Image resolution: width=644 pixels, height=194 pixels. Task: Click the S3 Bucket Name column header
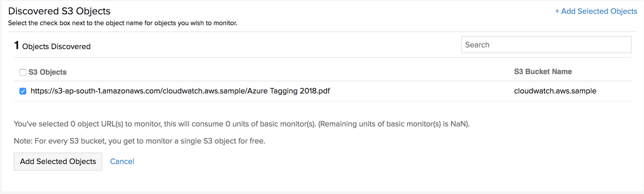tap(543, 71)
